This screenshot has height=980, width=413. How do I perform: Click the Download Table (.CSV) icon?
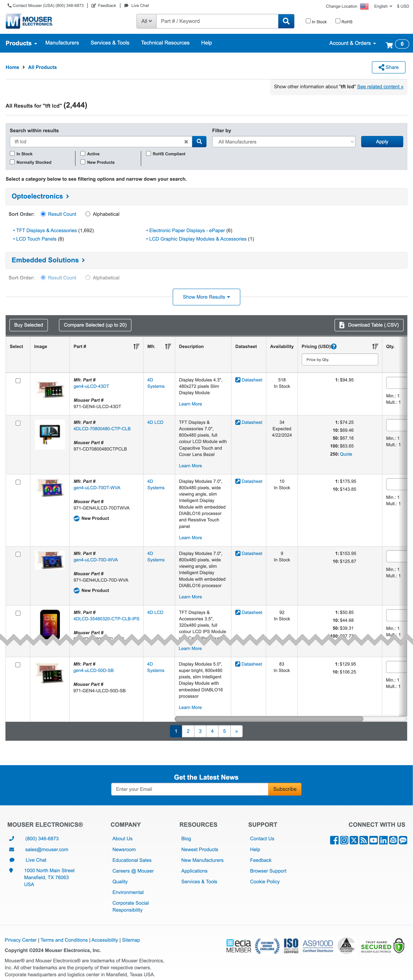point(341,325)
